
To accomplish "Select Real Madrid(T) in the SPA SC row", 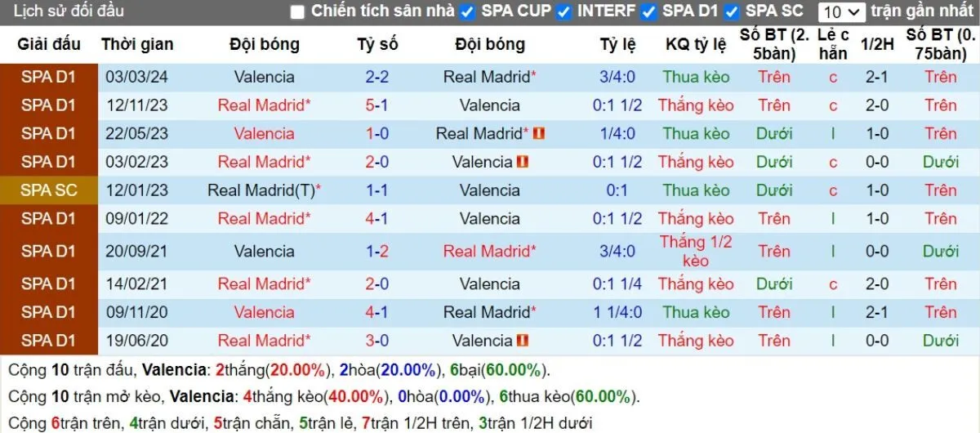I will (264, 190).
